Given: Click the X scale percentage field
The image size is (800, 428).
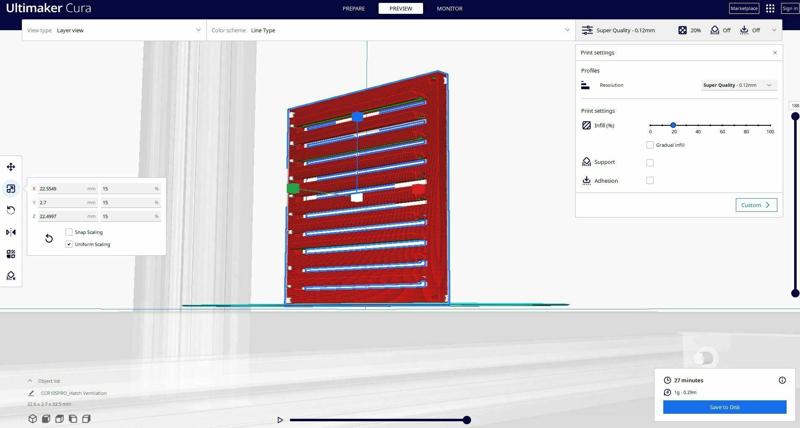Looking at the screenshot, I should pyautogui.click(x=131, y=189).
